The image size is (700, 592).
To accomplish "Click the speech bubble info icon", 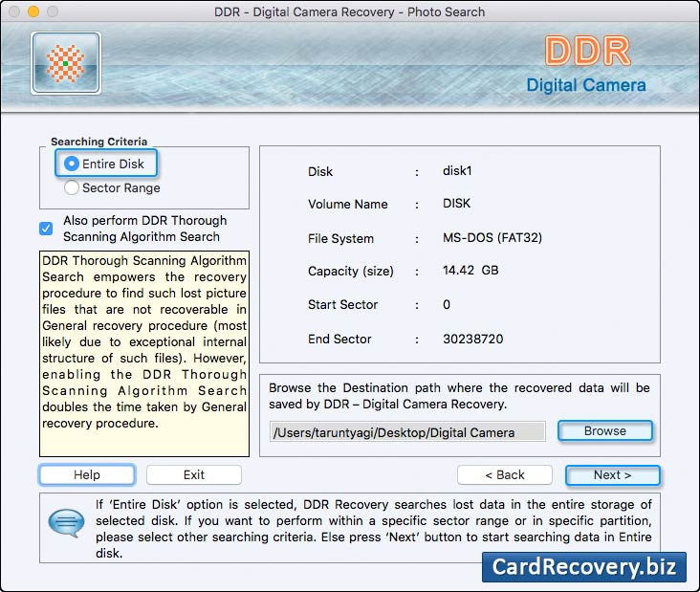I will (x=66, y=523).
